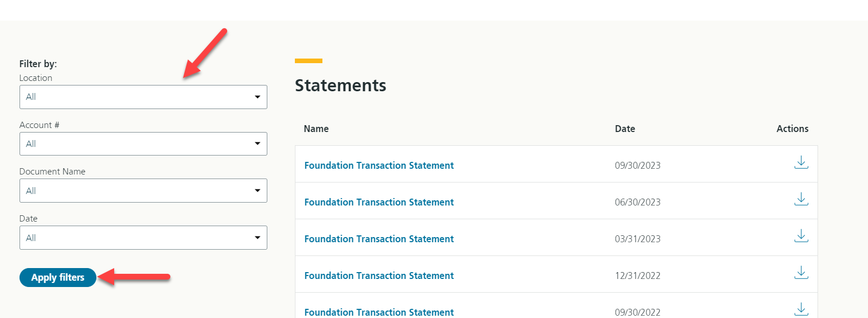The width and height of the screenshot is (868, 318).
Task: Download the 12/31/2022 statement
Action: coord(801,273)
